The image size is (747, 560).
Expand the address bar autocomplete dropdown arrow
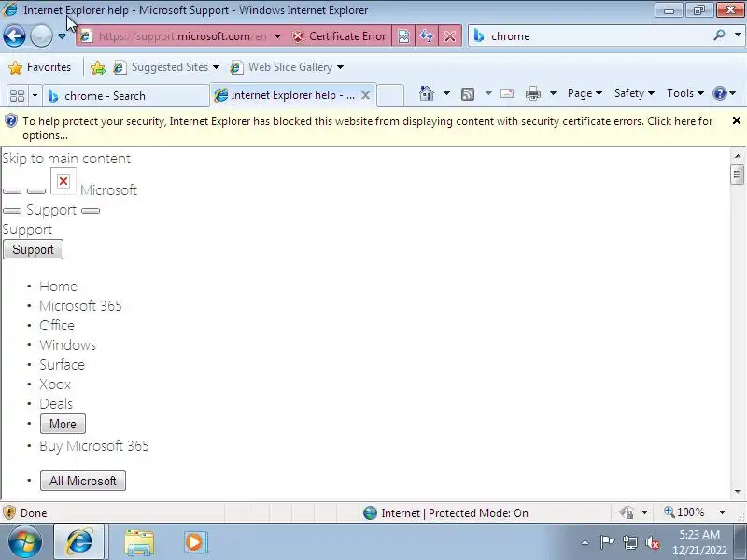277,36
